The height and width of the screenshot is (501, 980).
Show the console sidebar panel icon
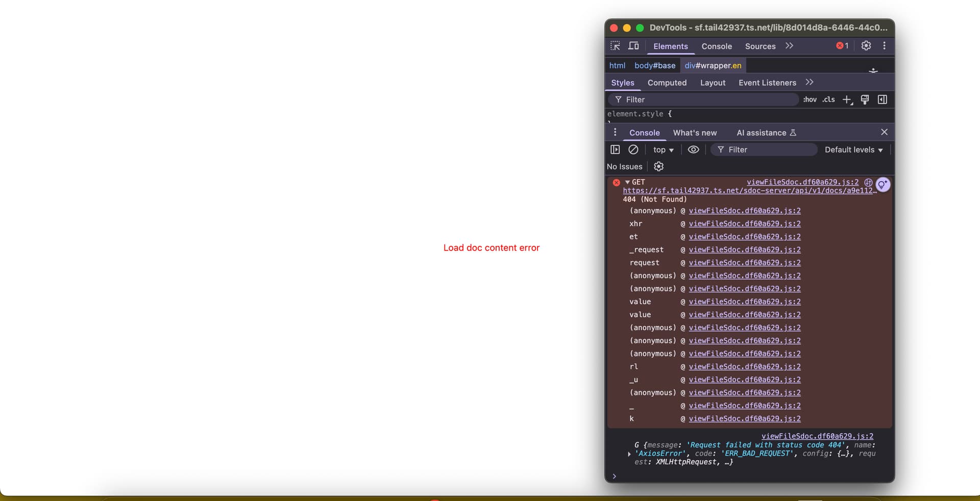(615, 149)
